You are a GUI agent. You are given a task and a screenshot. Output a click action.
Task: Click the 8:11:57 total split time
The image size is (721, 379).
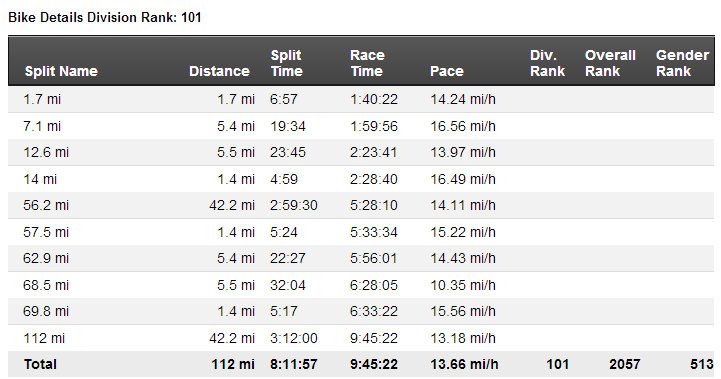pyautogui.click(x=293, y=364)
